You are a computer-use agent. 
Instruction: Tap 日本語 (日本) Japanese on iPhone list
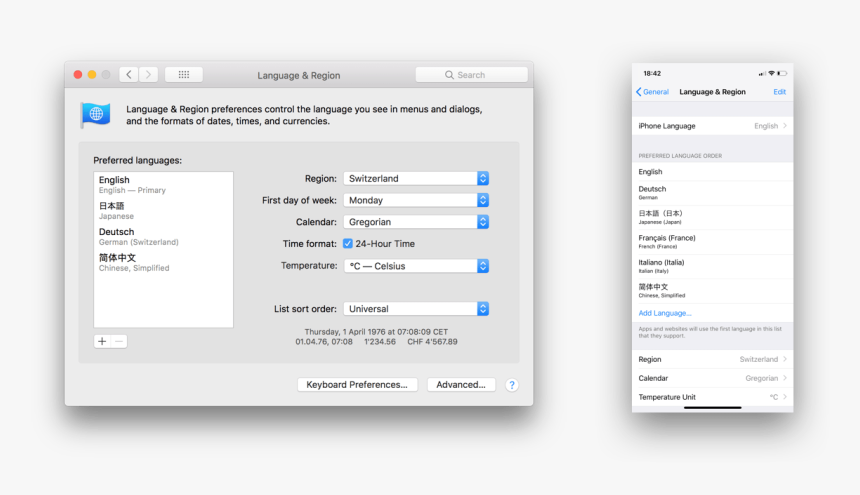coord(712,217)
